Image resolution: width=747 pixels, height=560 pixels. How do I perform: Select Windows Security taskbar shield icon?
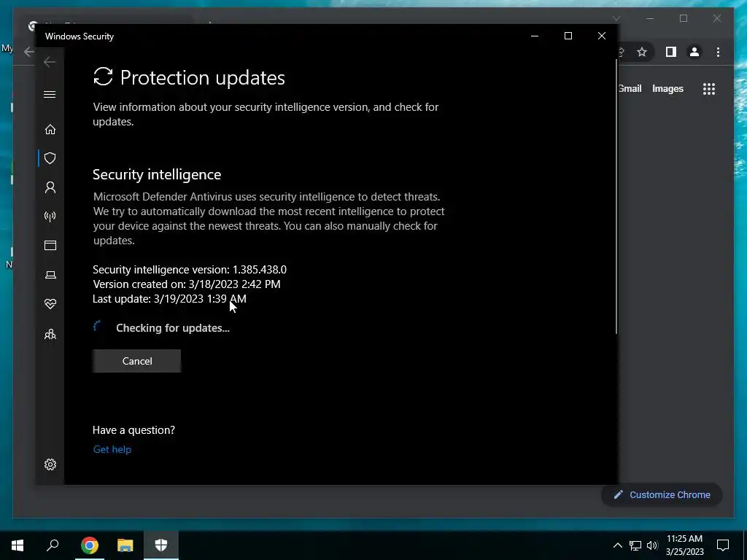click(161, 545)
